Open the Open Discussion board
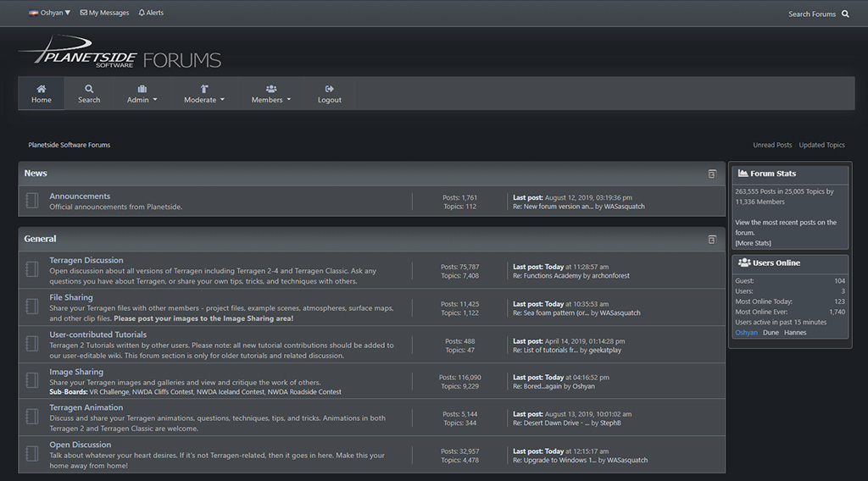 tap(81, 445)
